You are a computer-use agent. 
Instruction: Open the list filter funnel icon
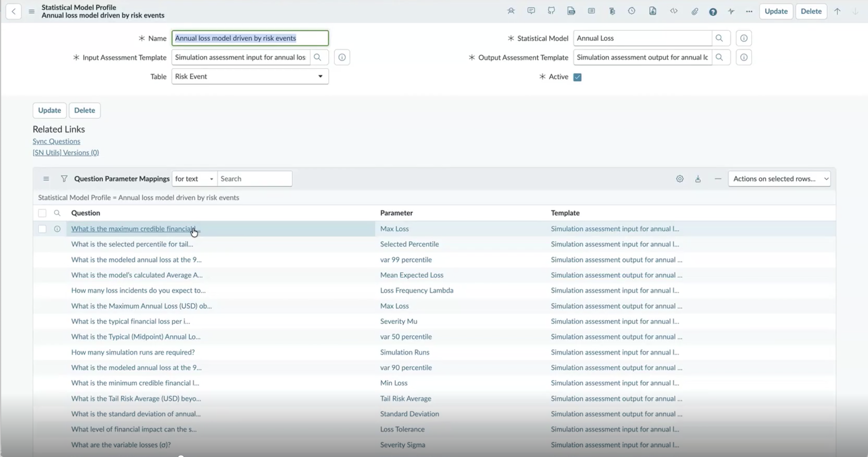64,179
